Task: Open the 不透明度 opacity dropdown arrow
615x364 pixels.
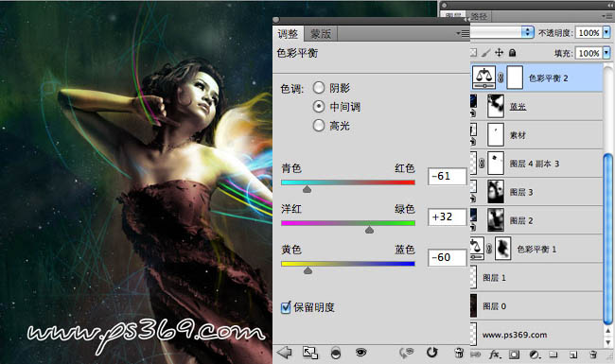Action: pos(606,32)
